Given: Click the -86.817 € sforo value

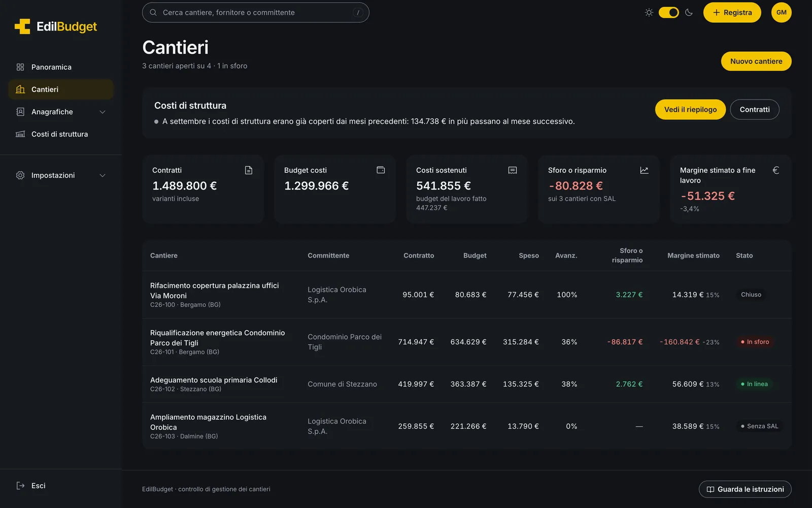Looking at the screenshot, I should point(625,342).
